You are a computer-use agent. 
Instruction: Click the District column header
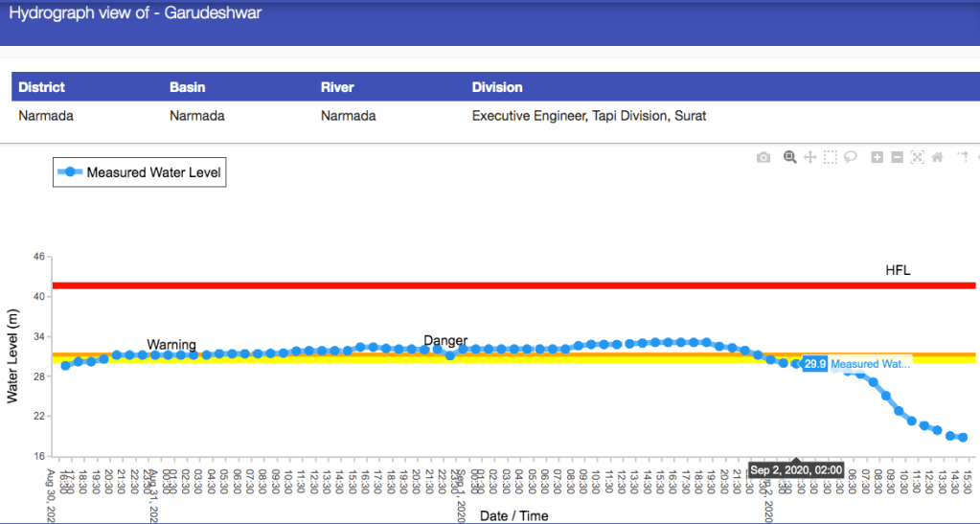pyautogui.click(x=42, y=87)
